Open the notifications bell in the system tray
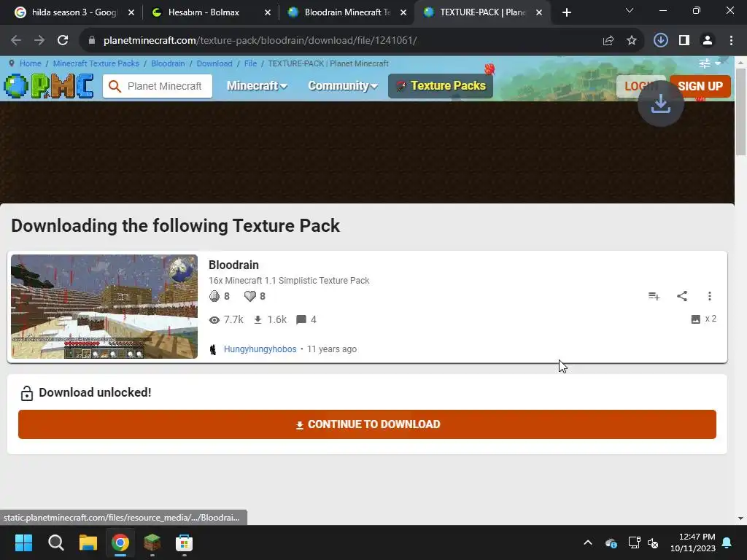747x560 pixels. point(727,542)
